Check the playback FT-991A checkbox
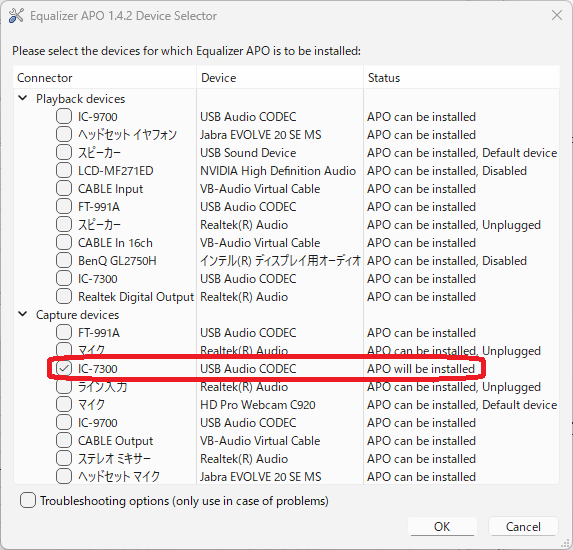Screen dimensions: 573x550 tap(64, 206)
